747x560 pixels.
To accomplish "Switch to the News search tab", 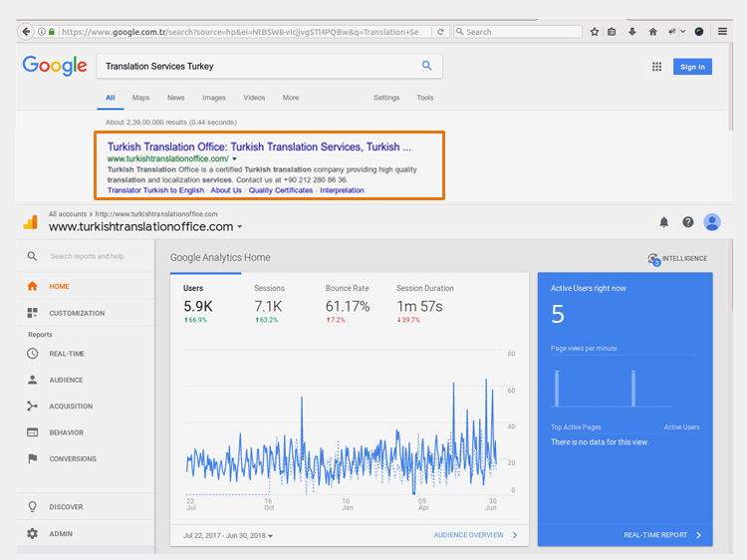I will (x=175, y=98).
